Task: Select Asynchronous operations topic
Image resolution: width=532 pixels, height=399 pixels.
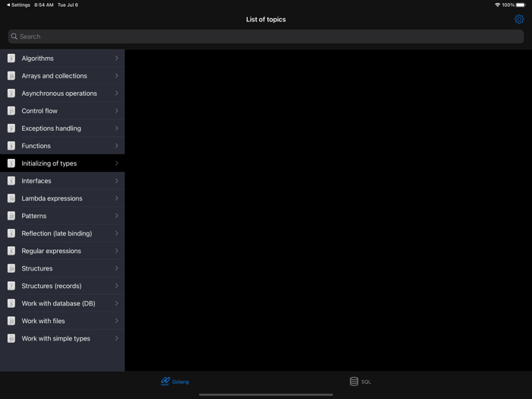Action: click(62, 93)
